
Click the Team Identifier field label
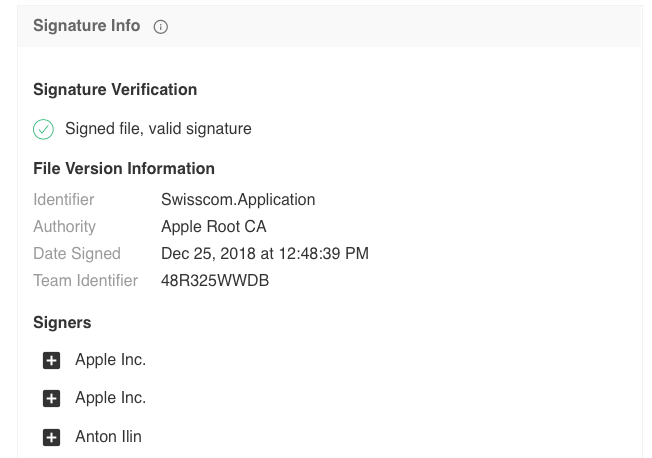click(x=86, y=281)
